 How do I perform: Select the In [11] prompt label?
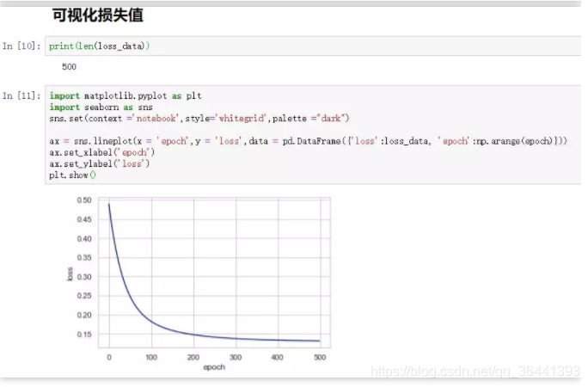coord(21,96)
